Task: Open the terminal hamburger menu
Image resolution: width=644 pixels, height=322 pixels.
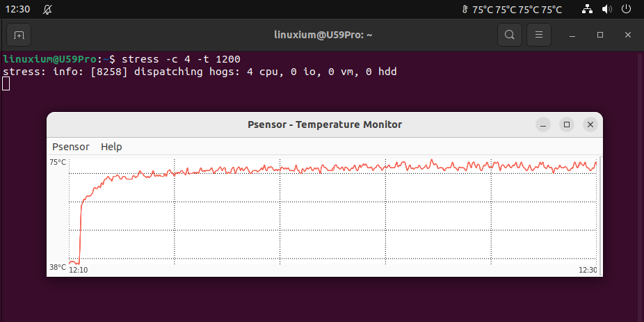Action: (x=539, y=35)
